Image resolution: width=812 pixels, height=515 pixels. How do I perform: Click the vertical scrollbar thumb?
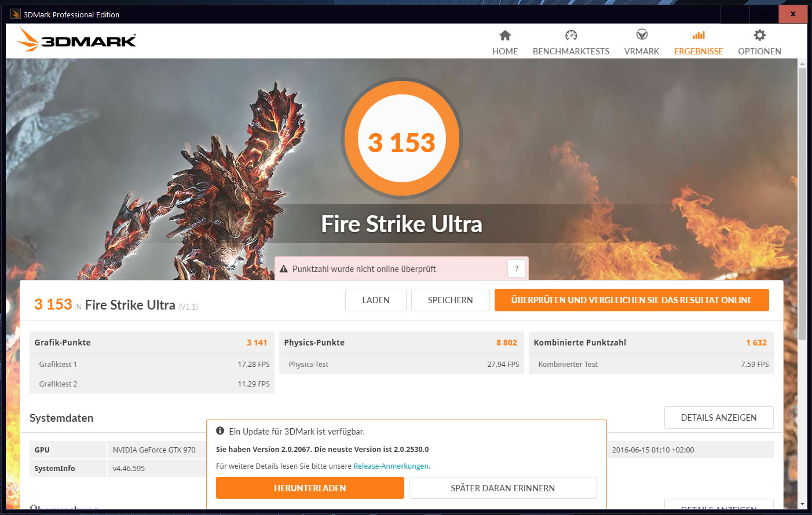[x=802, y=204]
